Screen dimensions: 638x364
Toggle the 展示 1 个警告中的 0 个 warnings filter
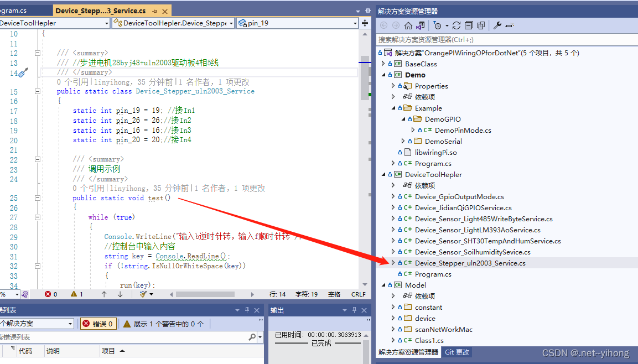click(164, 324)
